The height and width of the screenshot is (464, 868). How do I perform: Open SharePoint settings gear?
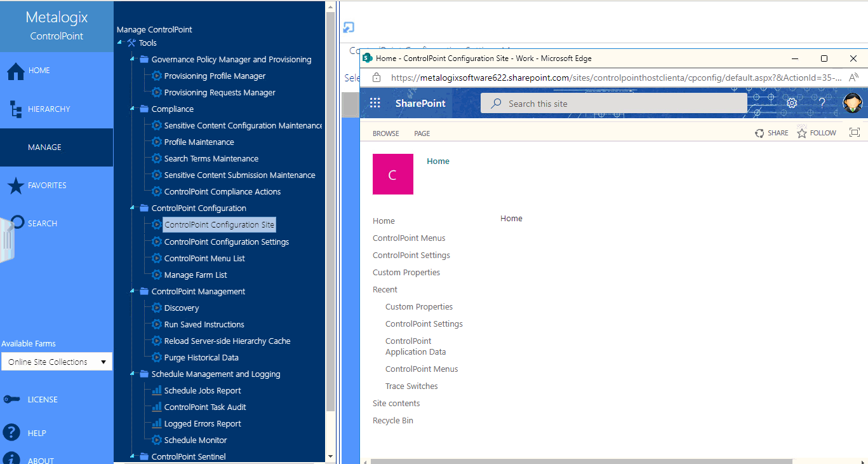(x=791, y=102)
